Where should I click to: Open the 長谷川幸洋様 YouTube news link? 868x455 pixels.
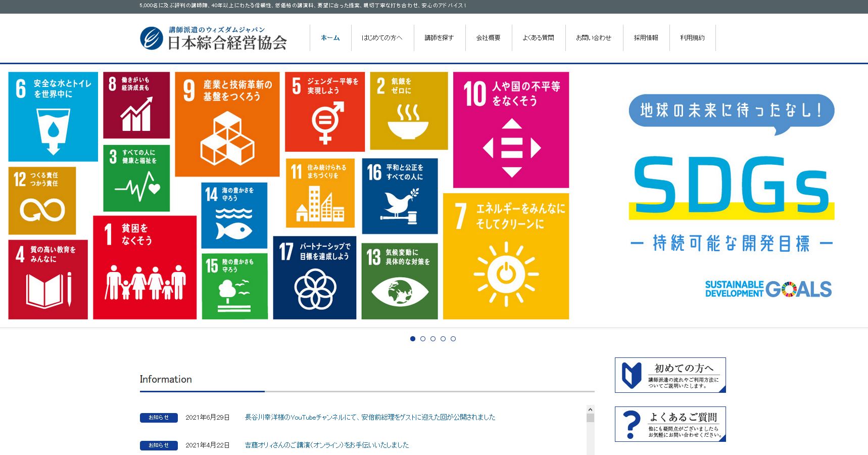point(370,417)
